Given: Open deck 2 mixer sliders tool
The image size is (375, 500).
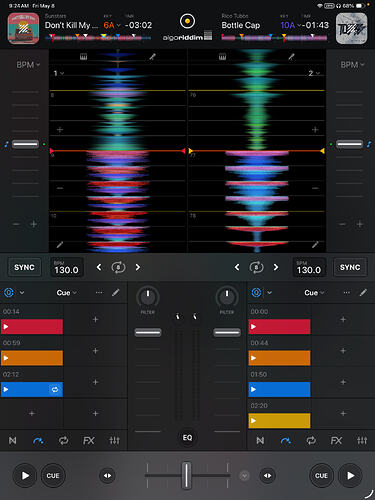Looking at the screenshot, I should tap(362, 441).
